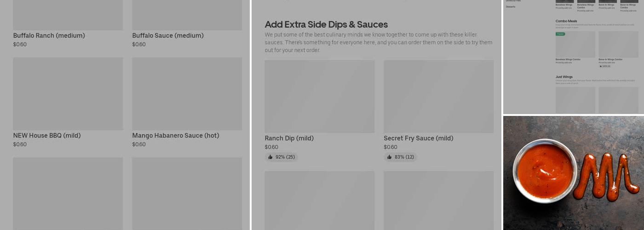The height and width of the screenshot is (230, 644).
Task: Open the Secret Fry Sauce item image
Action: [x=438, y=97]
